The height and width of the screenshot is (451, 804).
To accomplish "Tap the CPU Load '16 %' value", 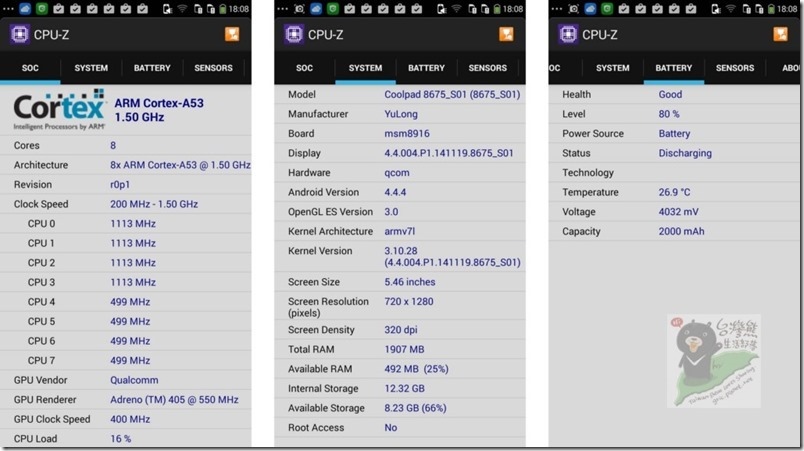I will (120, 439).
